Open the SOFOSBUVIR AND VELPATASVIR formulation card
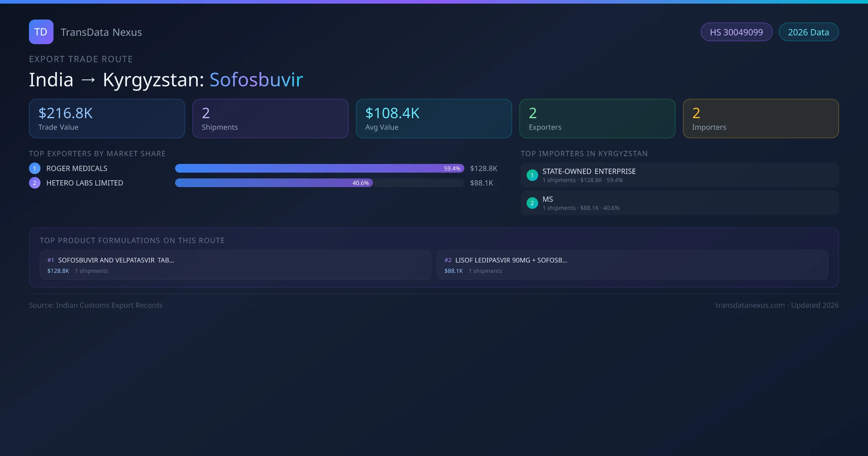 point(235,265)
